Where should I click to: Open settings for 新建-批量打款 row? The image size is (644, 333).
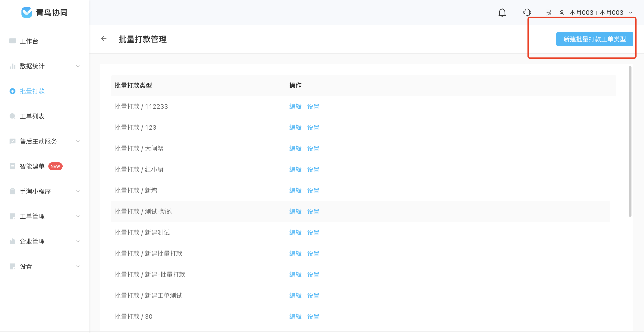point(313,274)
